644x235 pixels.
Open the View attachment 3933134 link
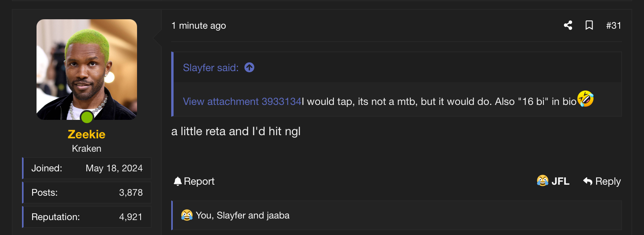pyautogui.click(x=242, y=101)
